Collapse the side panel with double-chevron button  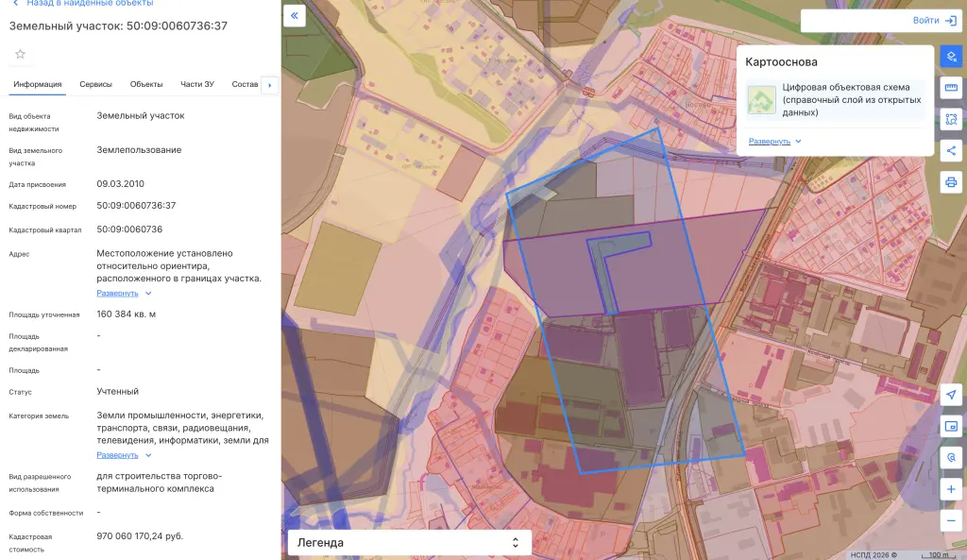295,15
